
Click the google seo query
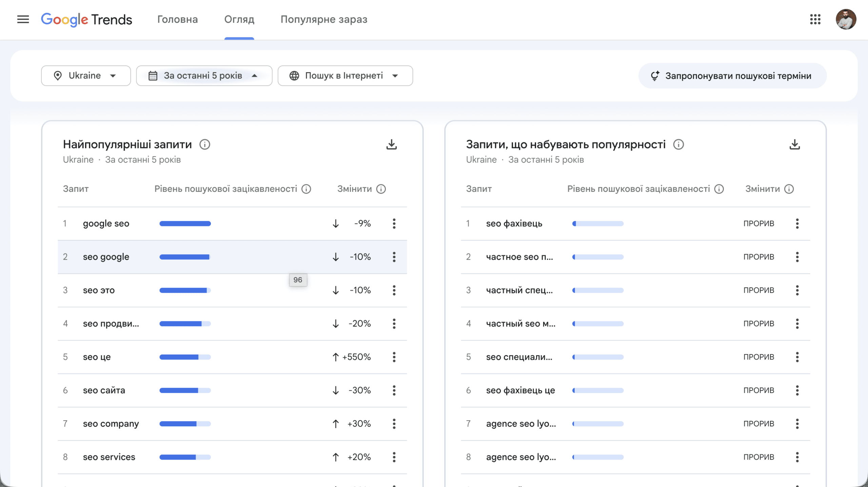point(106,224)
